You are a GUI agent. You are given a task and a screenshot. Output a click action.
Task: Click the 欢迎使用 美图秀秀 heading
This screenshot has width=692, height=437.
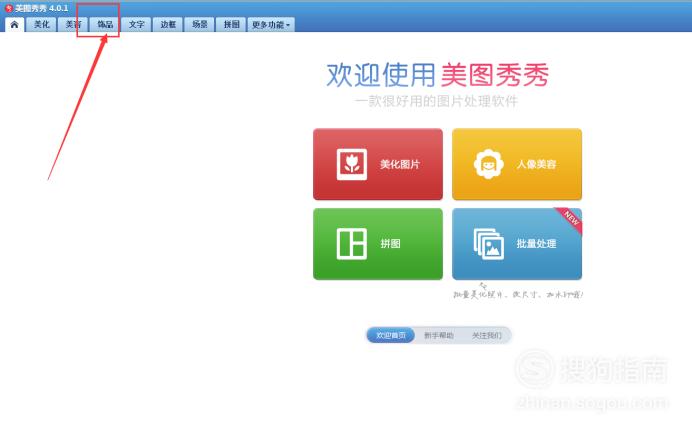(438, 75)
